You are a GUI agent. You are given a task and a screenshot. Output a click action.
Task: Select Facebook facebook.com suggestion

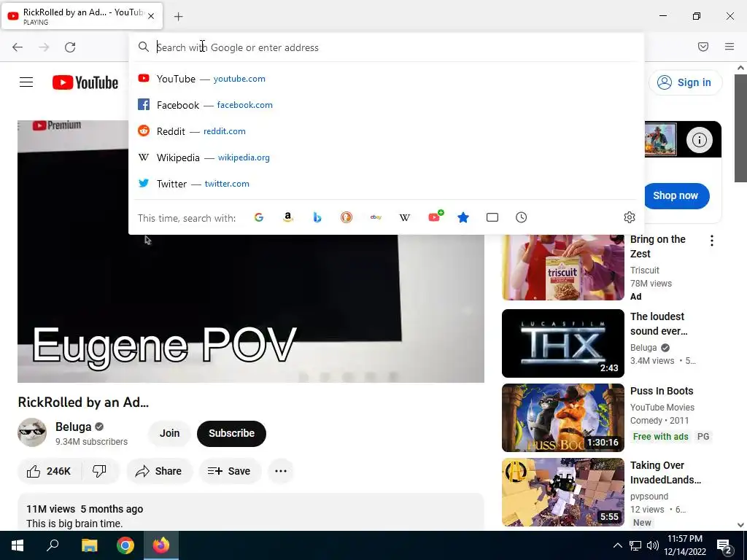386,105
